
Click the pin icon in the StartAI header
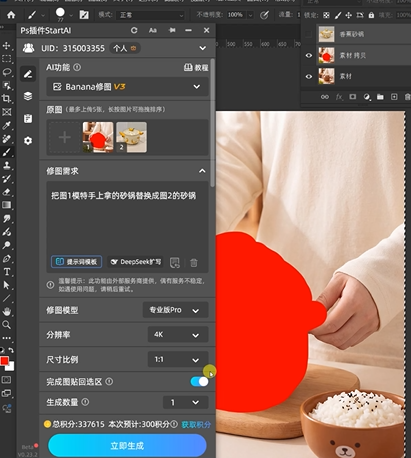coord(172,30)
